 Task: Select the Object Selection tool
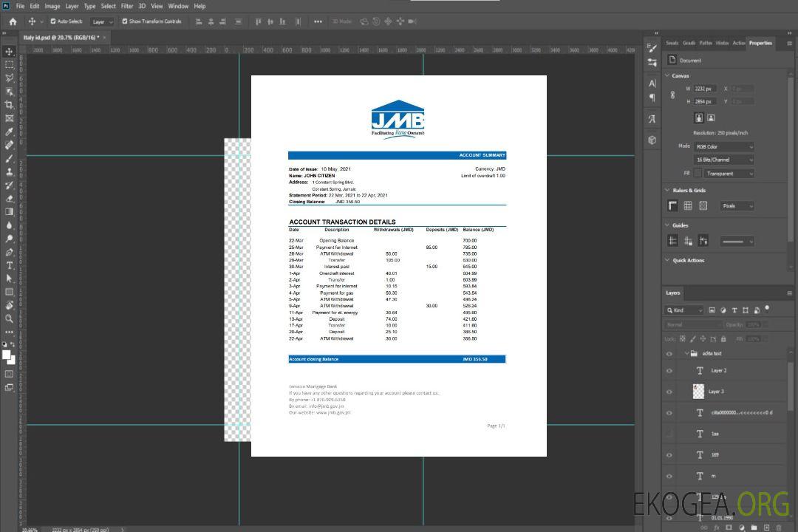pyautogui.click(x=9, y=92)
